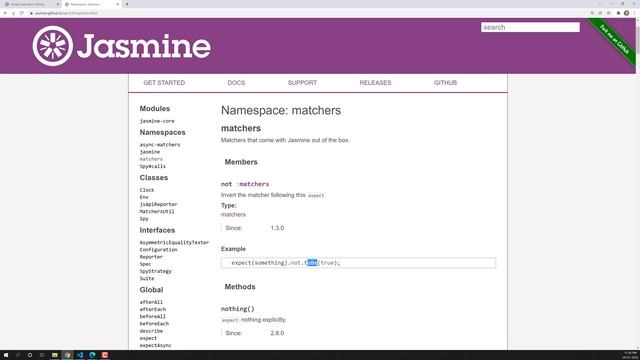Image resolution: width=640 pixels, height=360 pixels.
Task: Open the GITHUB nav link
Action: (445, 82)
